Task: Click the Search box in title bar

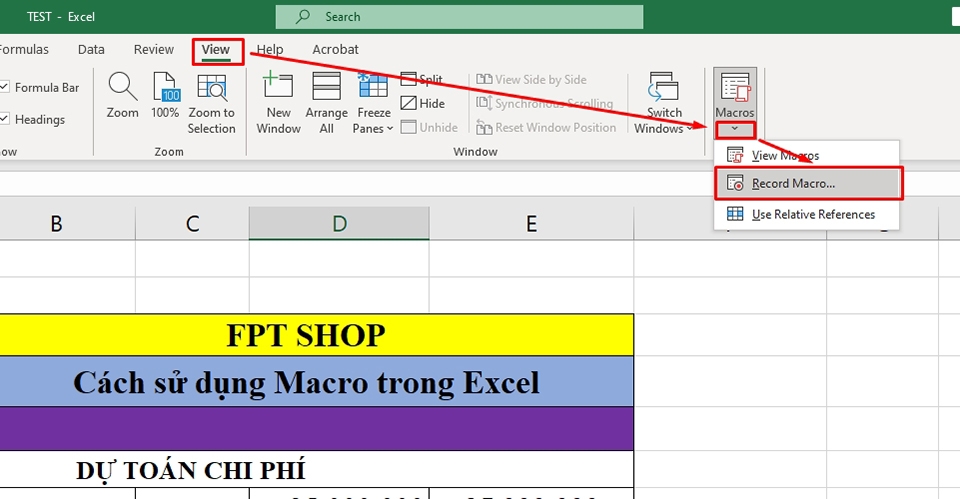Action: 459,17
